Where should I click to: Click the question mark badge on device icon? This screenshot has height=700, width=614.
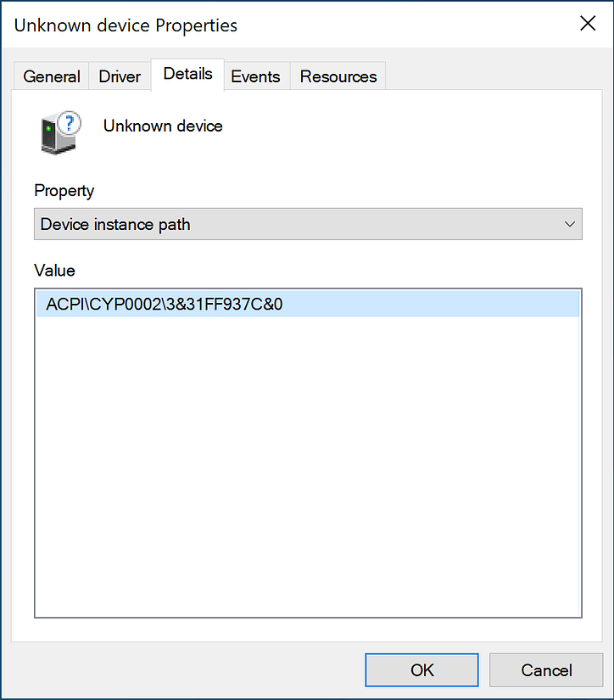(x=70, y=122)
